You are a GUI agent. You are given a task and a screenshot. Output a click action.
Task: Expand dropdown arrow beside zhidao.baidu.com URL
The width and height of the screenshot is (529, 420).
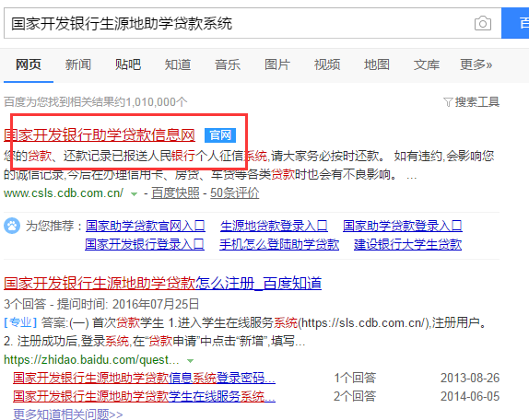click(190, 361)
